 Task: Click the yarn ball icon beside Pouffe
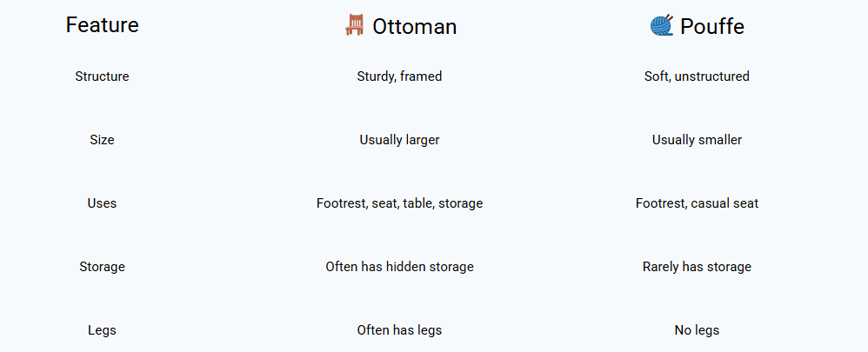662,25
